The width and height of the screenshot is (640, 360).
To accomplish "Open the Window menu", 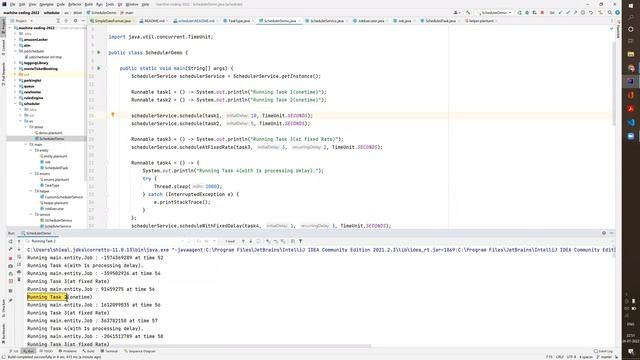I will [132, 4].
